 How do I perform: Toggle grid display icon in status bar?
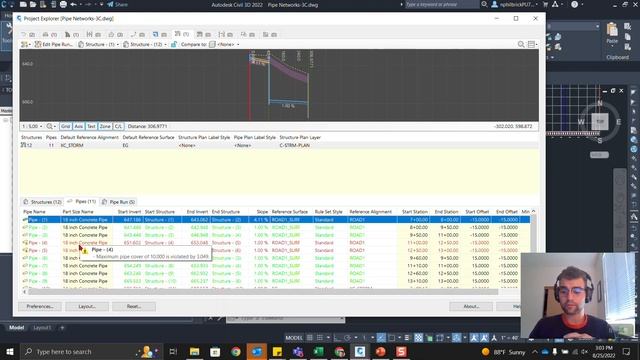point(310,338)
